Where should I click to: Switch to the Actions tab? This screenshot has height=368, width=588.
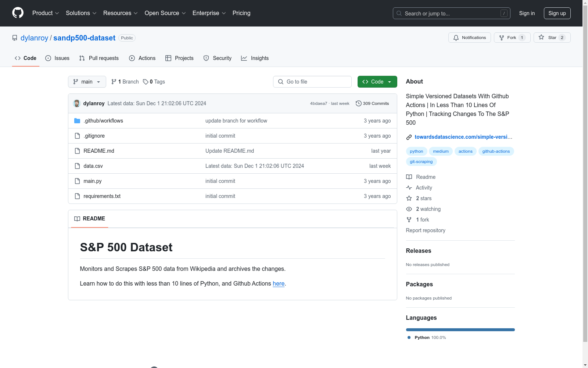point(142,58)
